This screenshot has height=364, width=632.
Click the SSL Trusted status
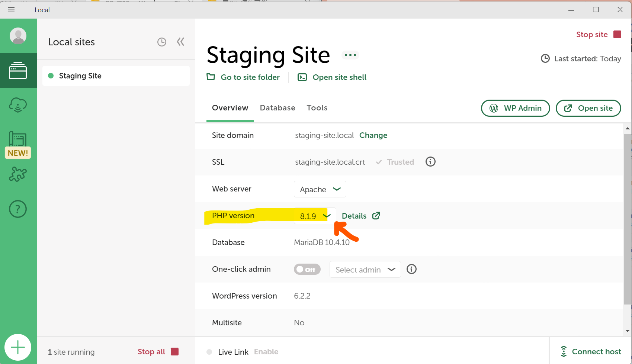click(395, 162)
